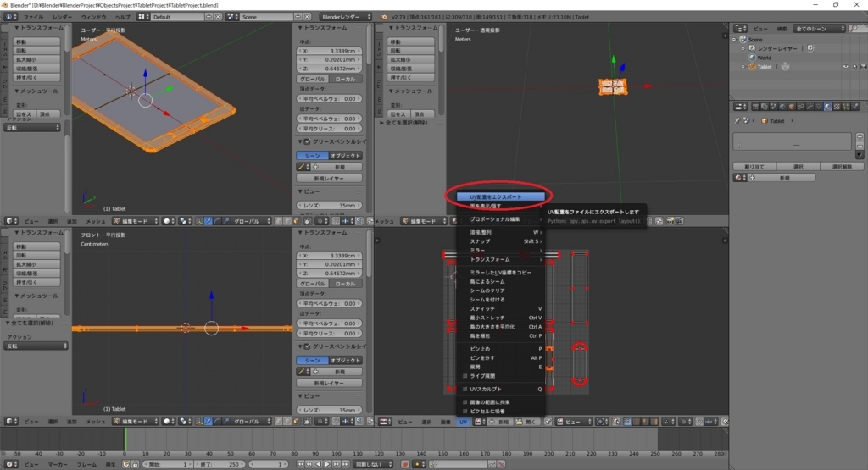The width and height of the screenshot is (868, 470).
Task: Open プロポーショナル編集 submenu in UV menu
Action: (x=500, y=219)
